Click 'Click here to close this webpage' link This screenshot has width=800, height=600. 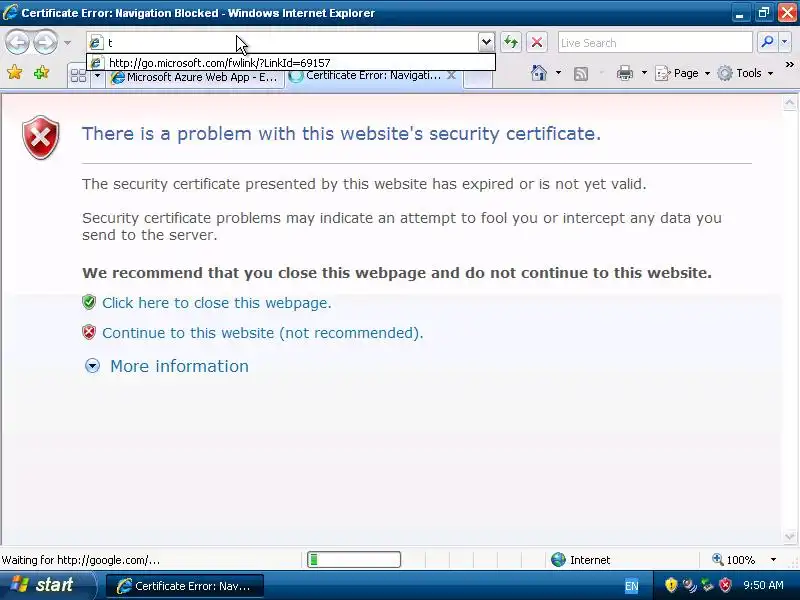click(x=217, y=303)
